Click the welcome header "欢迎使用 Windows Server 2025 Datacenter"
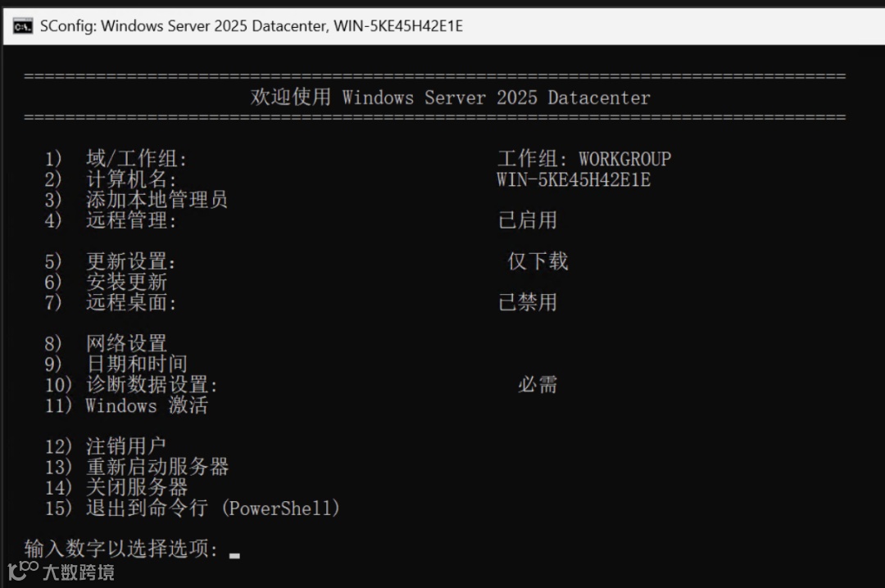Screen dimensions: 885x588 tap(451, 97)
